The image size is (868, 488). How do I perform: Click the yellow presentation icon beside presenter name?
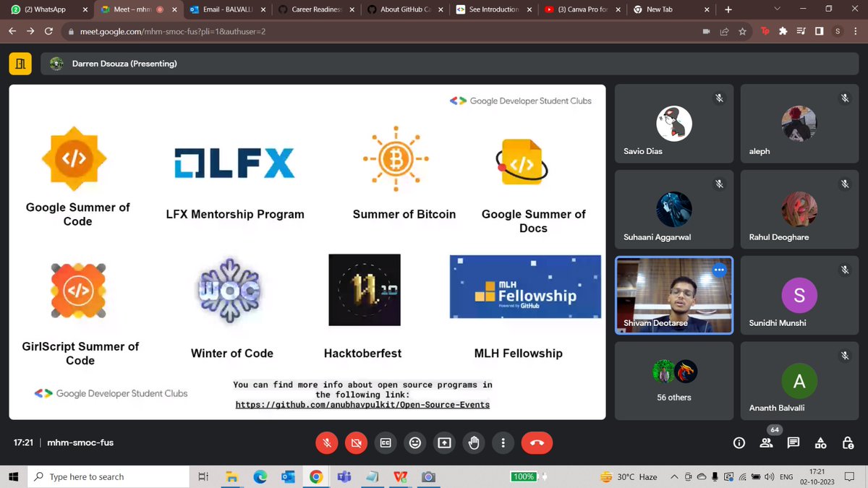[20, 64]
